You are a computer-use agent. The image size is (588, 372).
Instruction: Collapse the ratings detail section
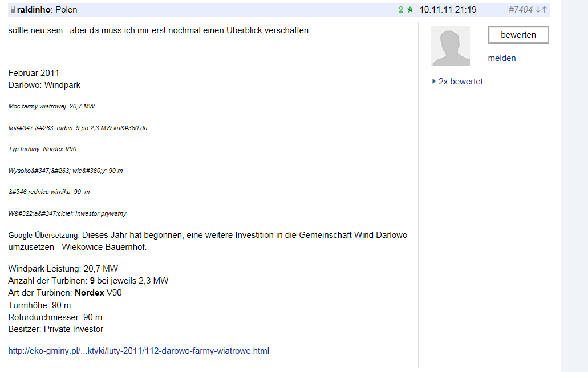point(460,81)
